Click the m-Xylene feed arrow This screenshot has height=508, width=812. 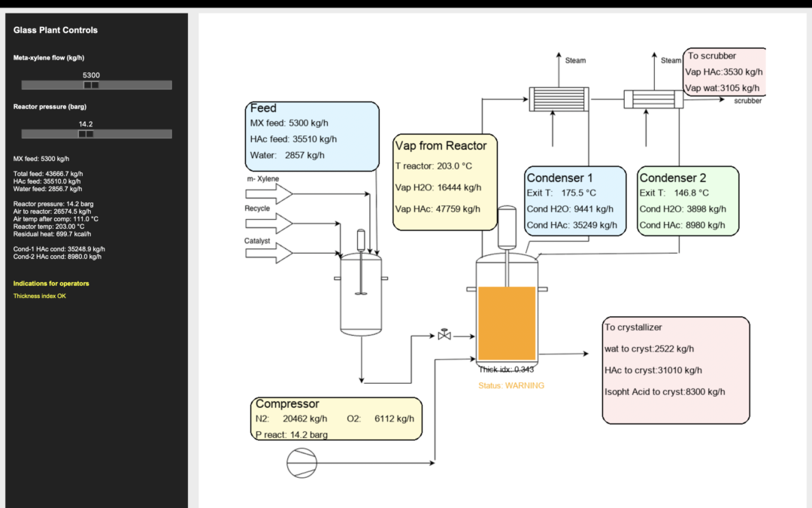(x=268, y=194)
